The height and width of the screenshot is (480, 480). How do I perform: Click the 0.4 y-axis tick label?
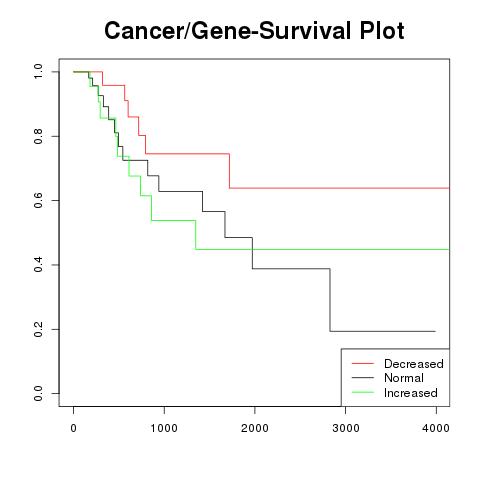[38, 265]
